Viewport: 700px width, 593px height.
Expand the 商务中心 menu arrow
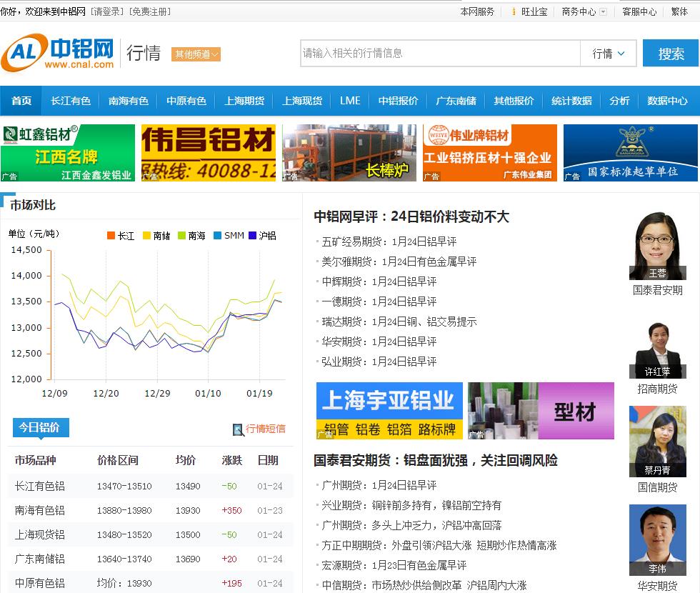(603, 12)
